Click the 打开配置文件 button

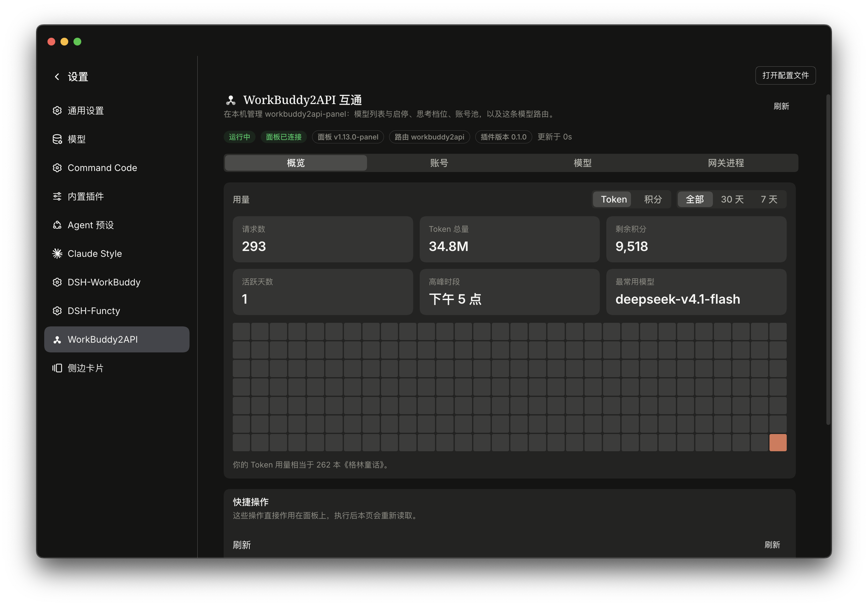click(785, 75)
